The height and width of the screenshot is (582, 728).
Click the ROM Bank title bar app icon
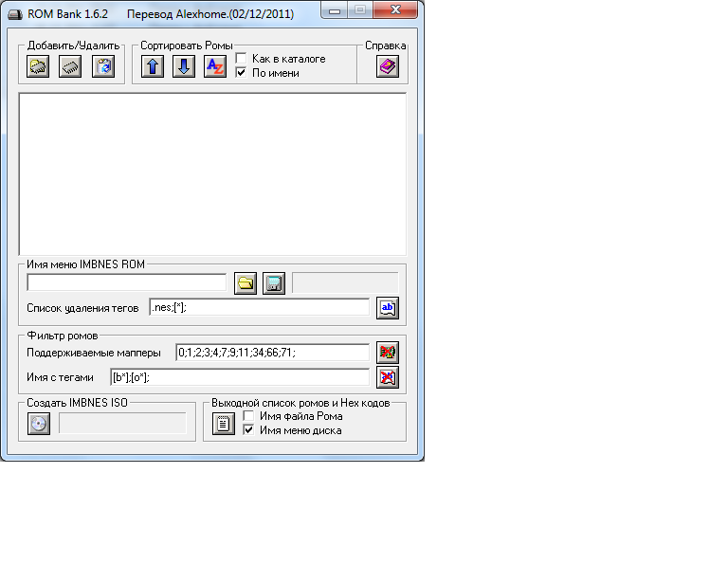point(15,14)
